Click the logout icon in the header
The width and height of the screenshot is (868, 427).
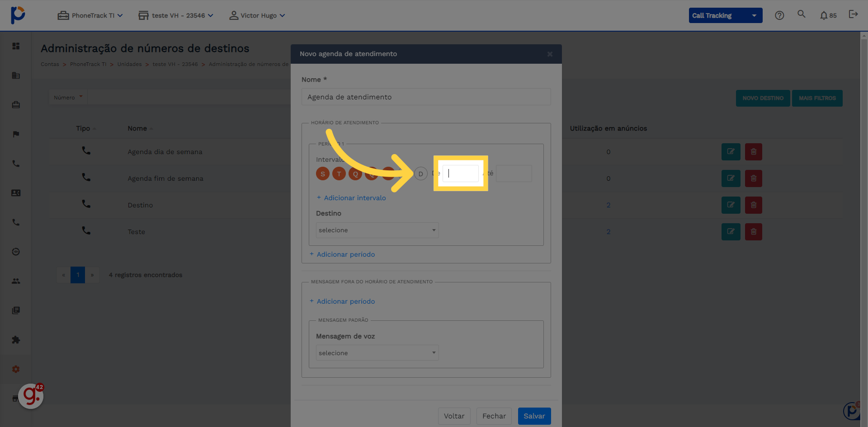pos(853,14)
